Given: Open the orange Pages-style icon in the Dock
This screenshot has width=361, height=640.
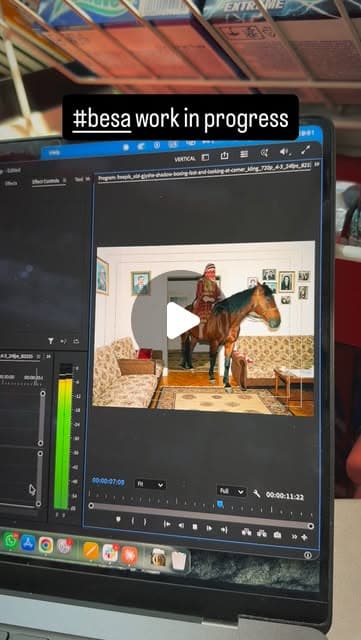Looking at the screenshot, I should 91,550.
